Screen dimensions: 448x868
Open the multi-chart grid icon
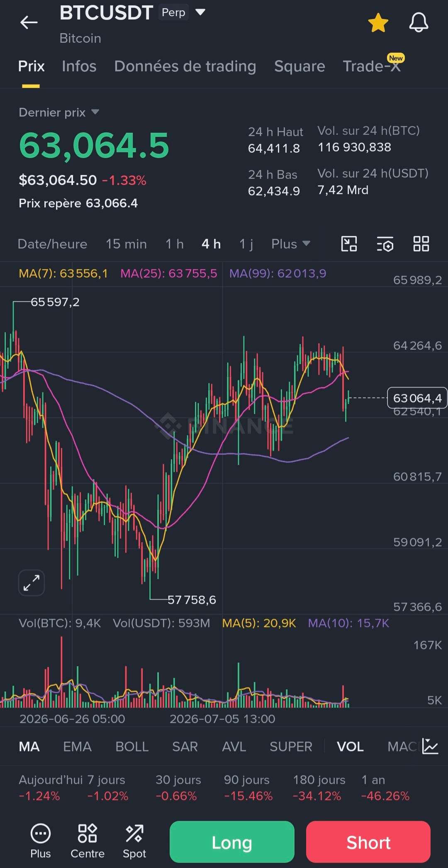tap(421, 244)
